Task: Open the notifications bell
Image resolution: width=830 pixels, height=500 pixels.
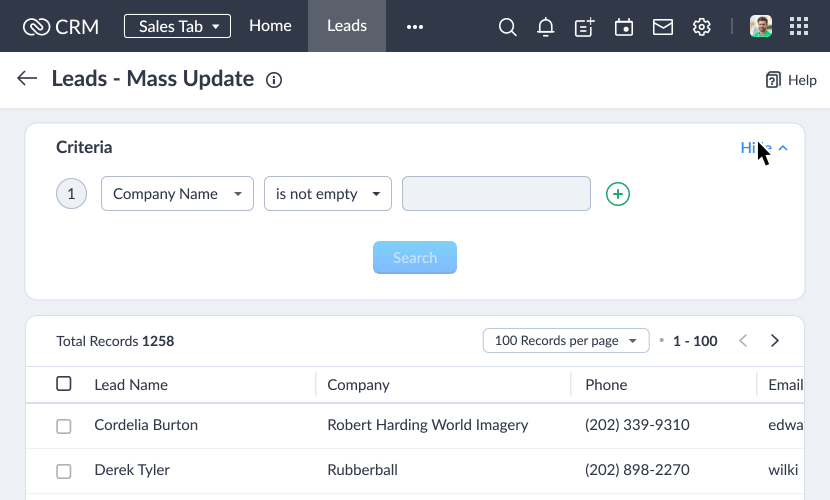Action: [545, 26]
